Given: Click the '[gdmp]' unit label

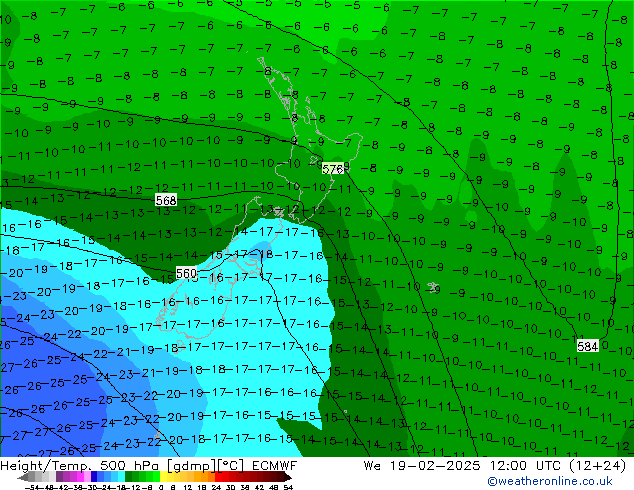Looking at the screenshot, I should (191, 466).
